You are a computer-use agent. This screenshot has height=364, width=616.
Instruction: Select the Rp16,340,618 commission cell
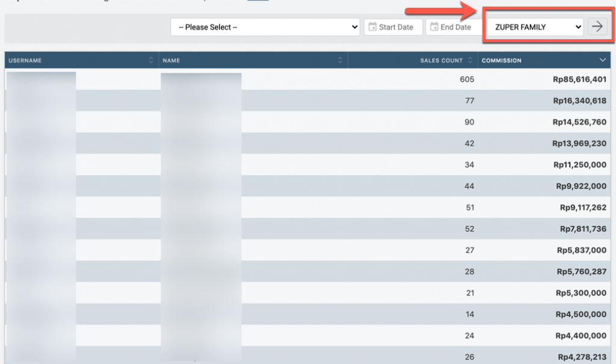click(x=579, y=100)
